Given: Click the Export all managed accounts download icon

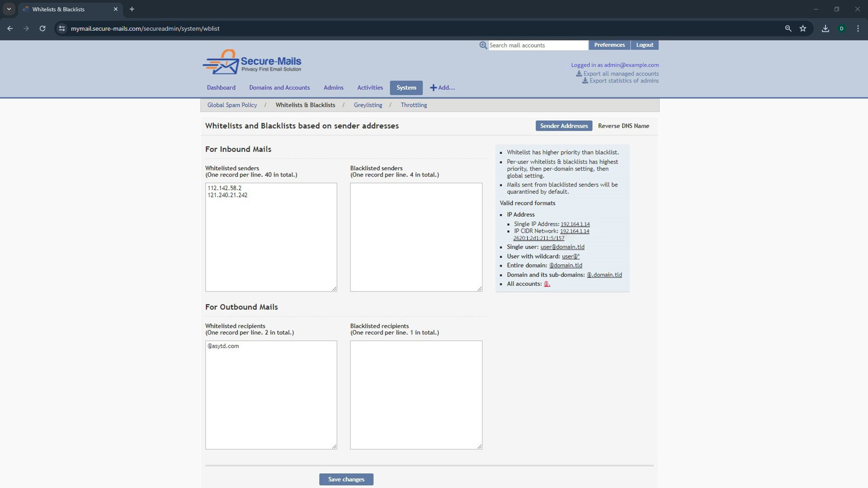Looking at the screenshot, I should [x=579, y=74].
